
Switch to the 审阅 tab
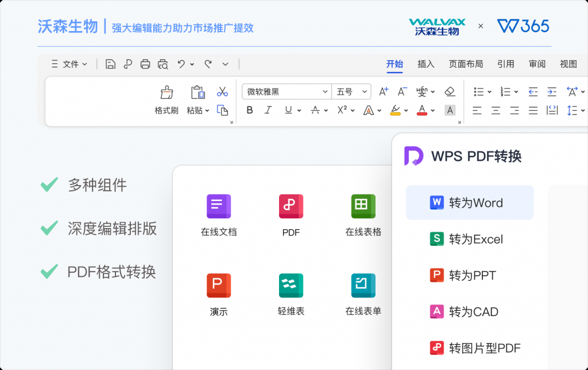(537, 64)
